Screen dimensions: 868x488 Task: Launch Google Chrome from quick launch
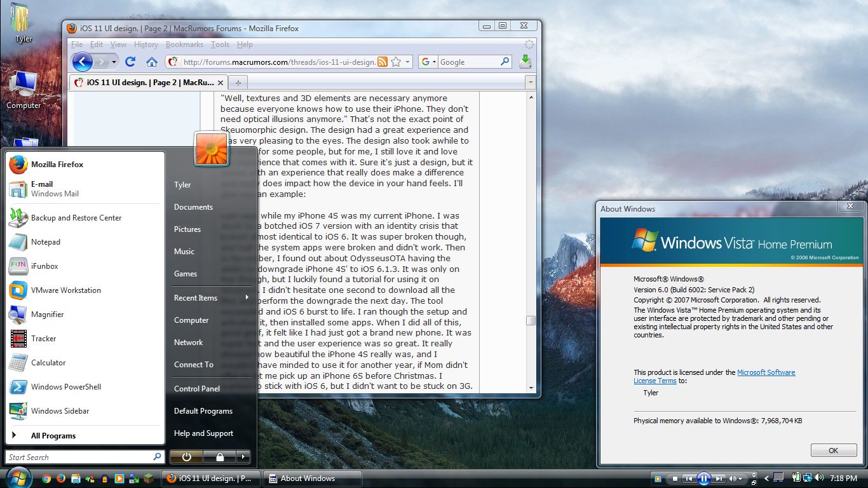(46, 478)
